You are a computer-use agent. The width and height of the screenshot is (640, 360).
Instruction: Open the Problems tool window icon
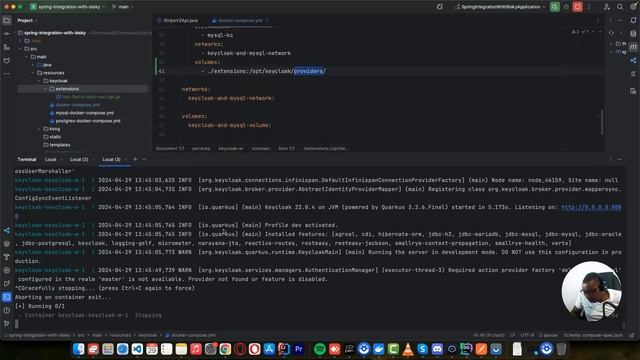click(x=7, y=310)
